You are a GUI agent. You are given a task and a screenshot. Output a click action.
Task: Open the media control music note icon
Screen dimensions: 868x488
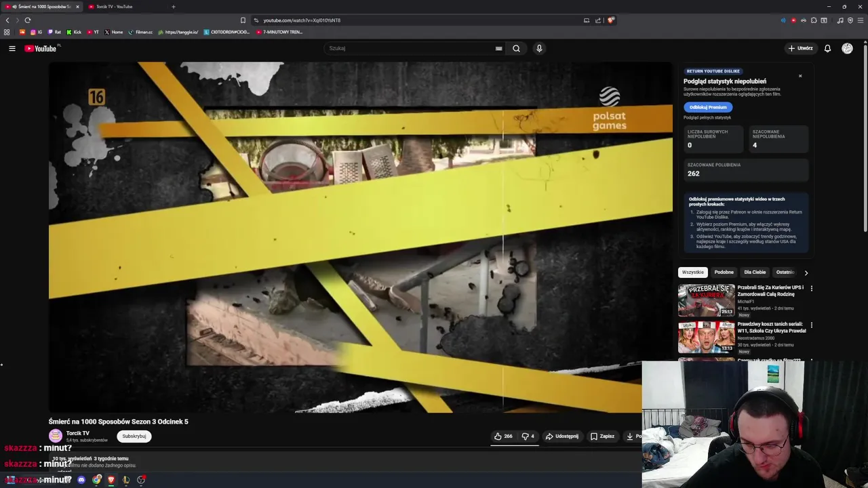point(840,20)
